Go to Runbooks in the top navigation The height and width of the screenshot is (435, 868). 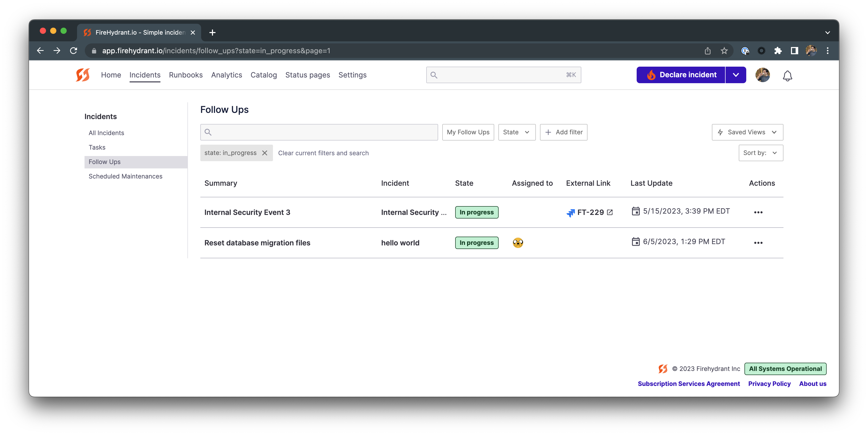point(186,75)
